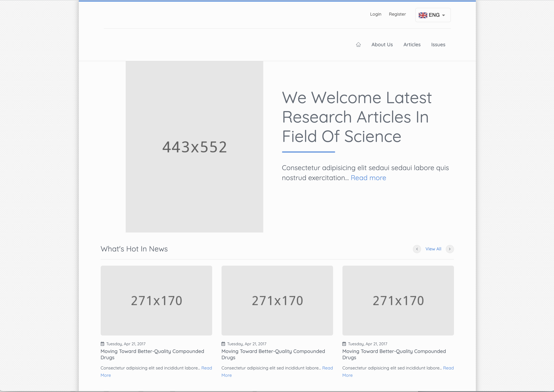Open the ENG language dropdown
Image resolution: width=554 pixels, height=392 pixels.
click(x=433, y=15)
